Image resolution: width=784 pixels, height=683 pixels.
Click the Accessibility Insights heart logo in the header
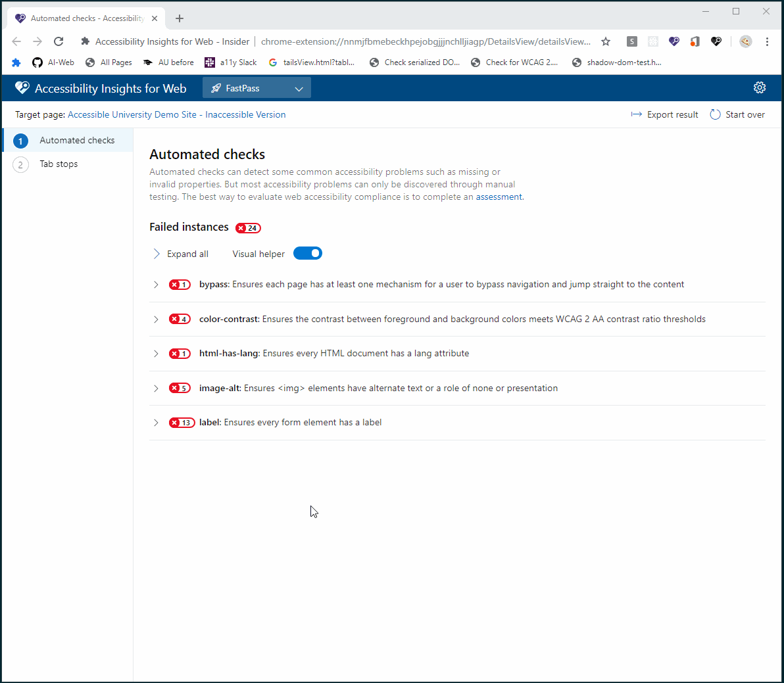(x=22, y=88)
